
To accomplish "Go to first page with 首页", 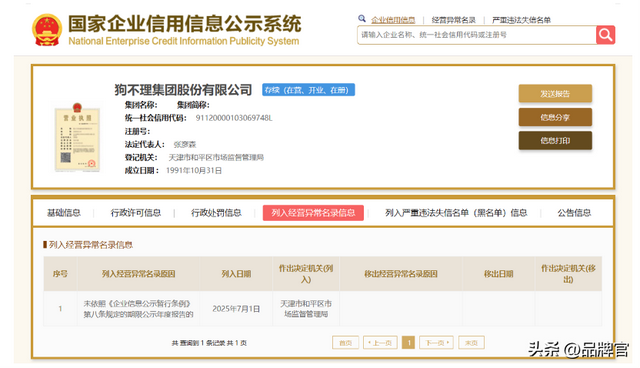I will 345,343.
